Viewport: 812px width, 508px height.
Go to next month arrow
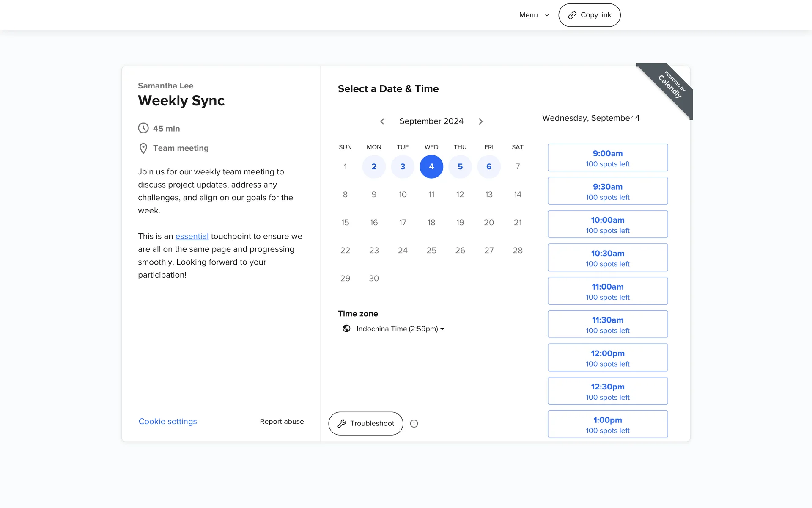pos(480,121)
